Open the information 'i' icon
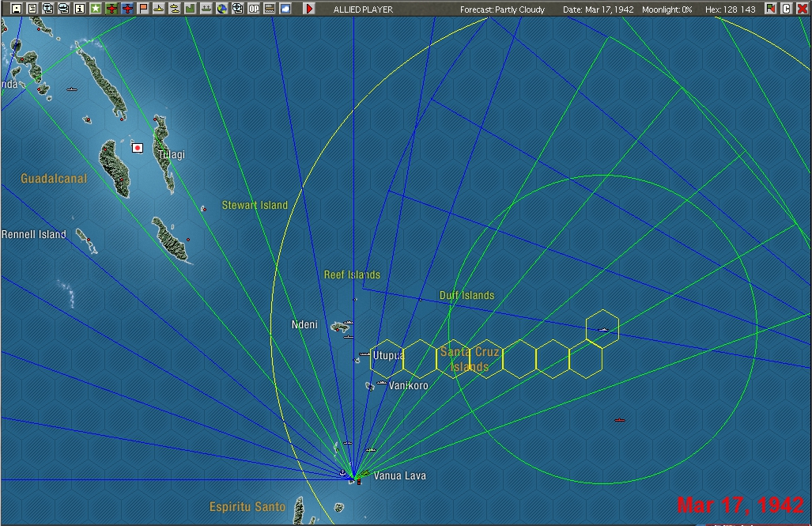Image resolution: width=812 pixels, height=526 pixels. (x=80, y=8)
